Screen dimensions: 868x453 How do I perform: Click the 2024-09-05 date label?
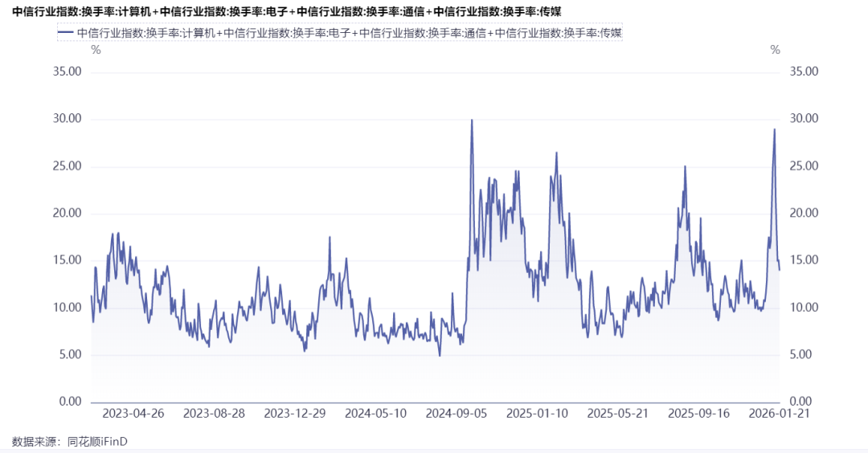457,413
